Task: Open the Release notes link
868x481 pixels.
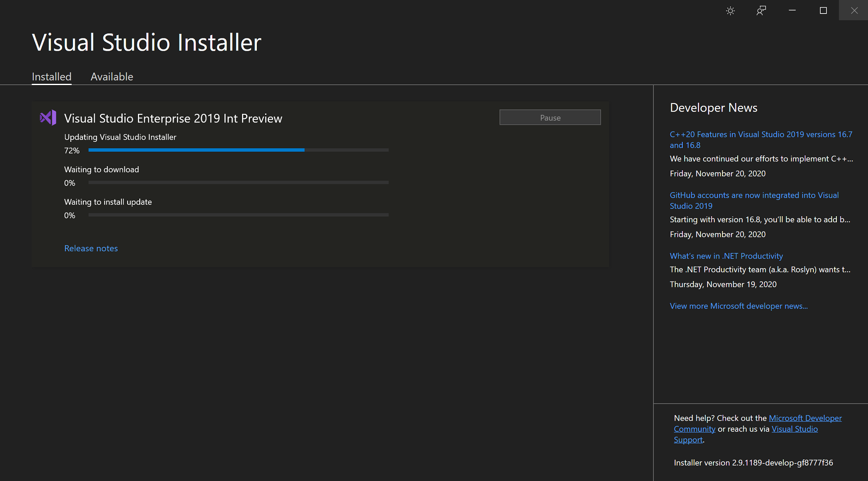Action: 91,248
